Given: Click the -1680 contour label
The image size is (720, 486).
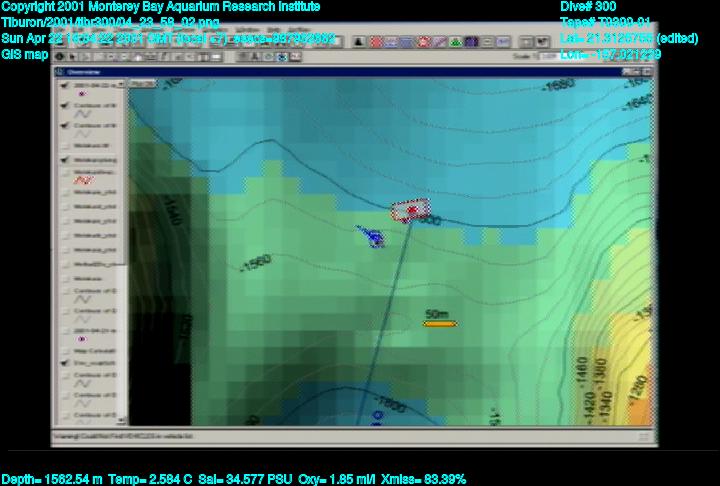Looking at the screenshot, I should (x=558, y=85).
